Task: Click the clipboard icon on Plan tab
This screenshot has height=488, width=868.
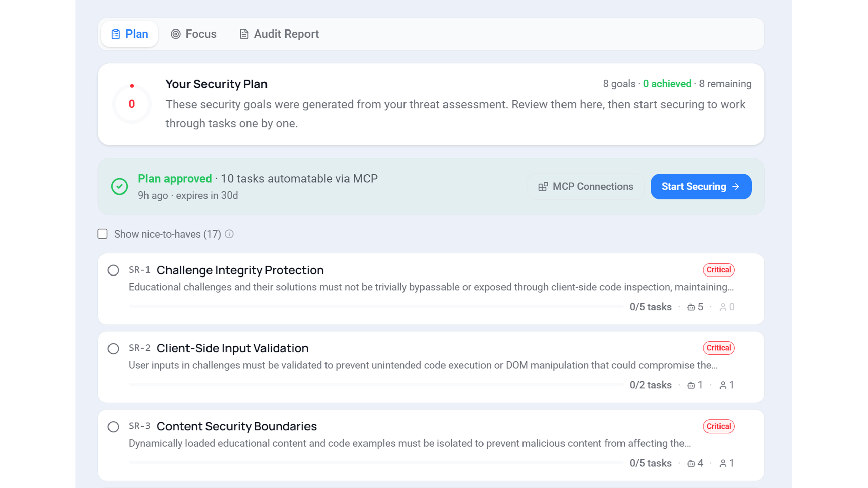Action: (116, 34)
